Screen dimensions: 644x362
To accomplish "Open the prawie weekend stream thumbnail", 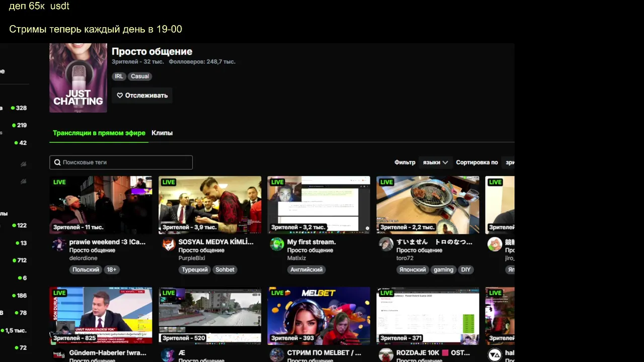I will (x=101, y=205).
